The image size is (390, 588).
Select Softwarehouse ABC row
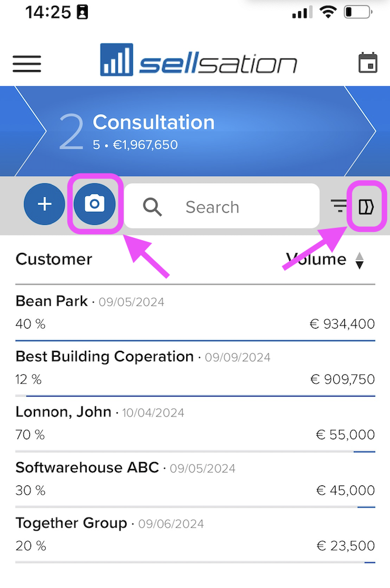195,479
